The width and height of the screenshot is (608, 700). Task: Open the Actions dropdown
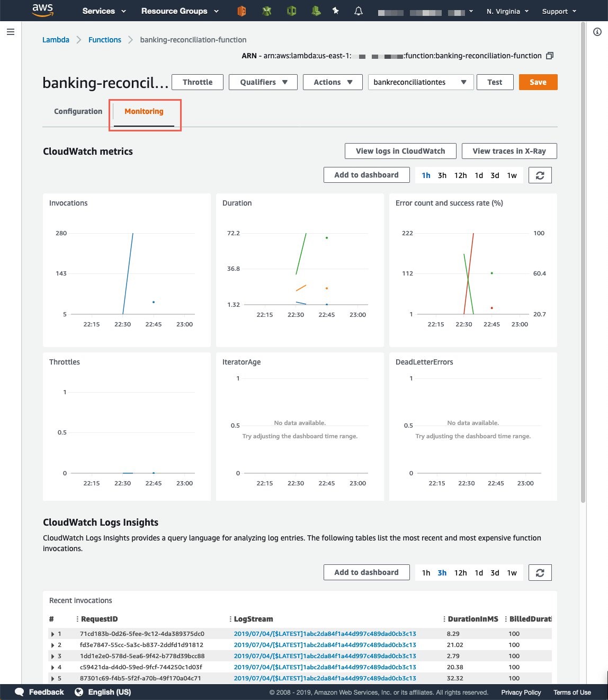[x=332, y=82]
